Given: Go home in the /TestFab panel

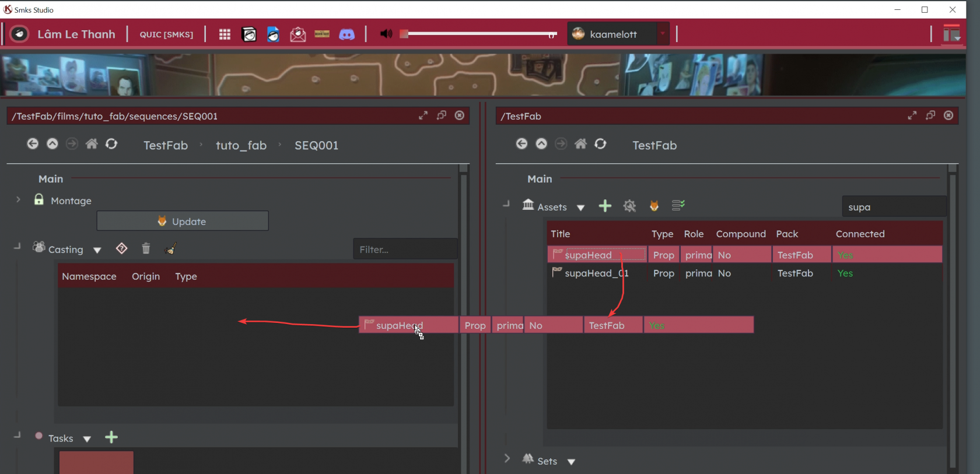Looking at the screenshot, I should (580, 143).
